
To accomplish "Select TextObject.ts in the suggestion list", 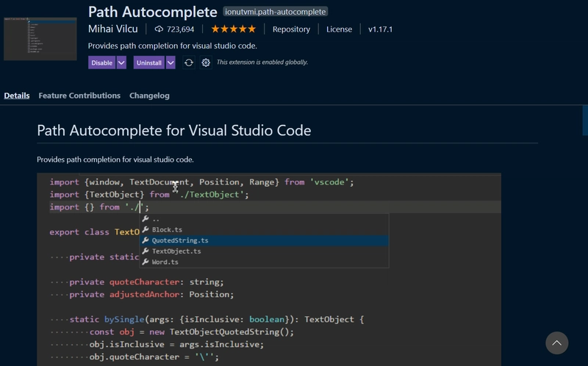I will [x=265, y=251].
